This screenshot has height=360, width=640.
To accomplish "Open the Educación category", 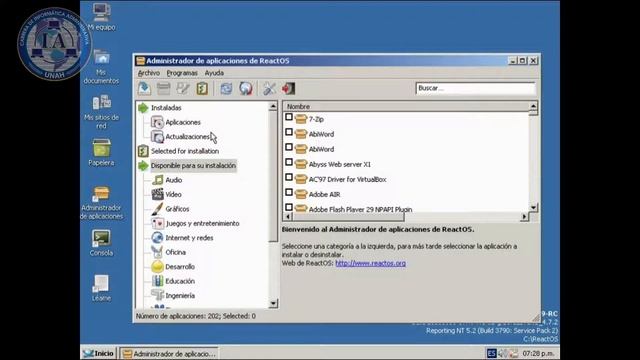I will (x=180, y=281).
